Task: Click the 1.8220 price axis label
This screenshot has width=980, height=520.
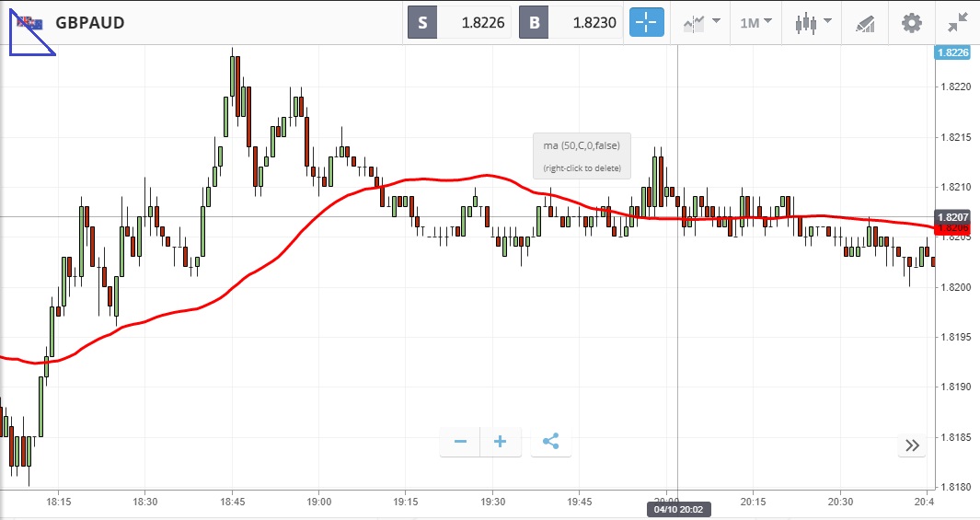Action: pyautogui.click(x=956, y=87)
